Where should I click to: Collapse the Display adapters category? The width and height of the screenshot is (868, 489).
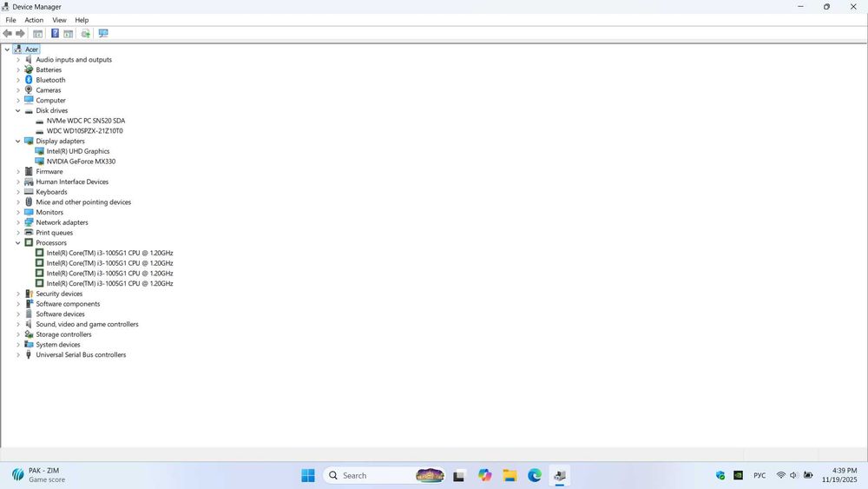coord(17,142)
